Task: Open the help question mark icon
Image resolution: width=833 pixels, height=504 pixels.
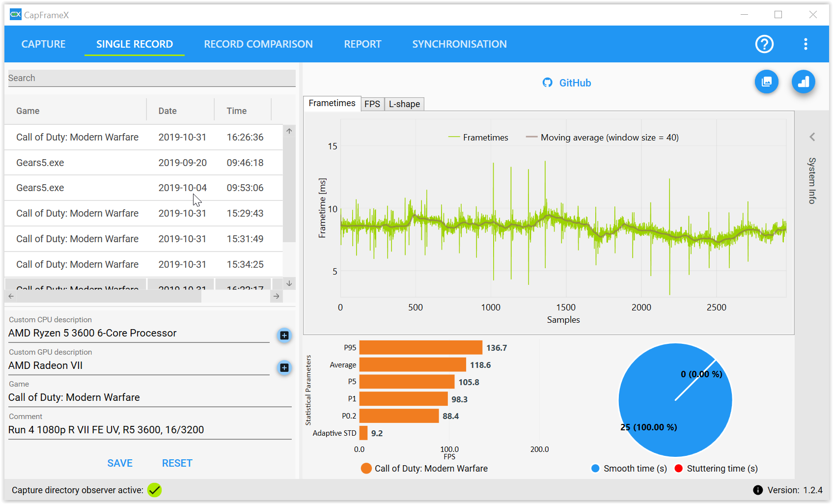Action: (764, 44)
